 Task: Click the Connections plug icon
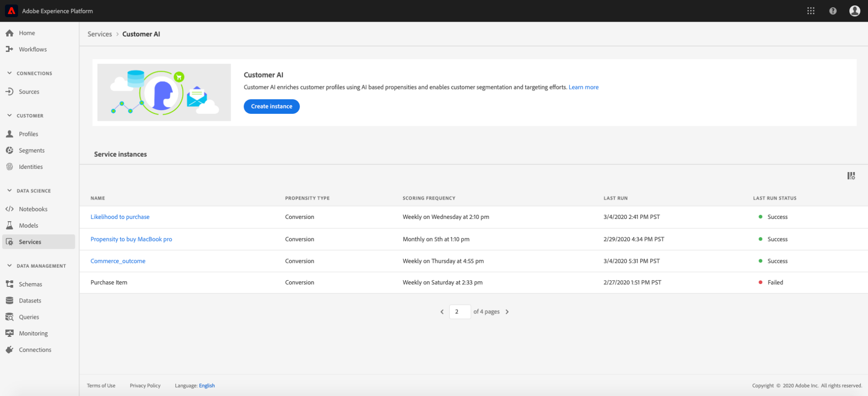click(x=9, y=349)
